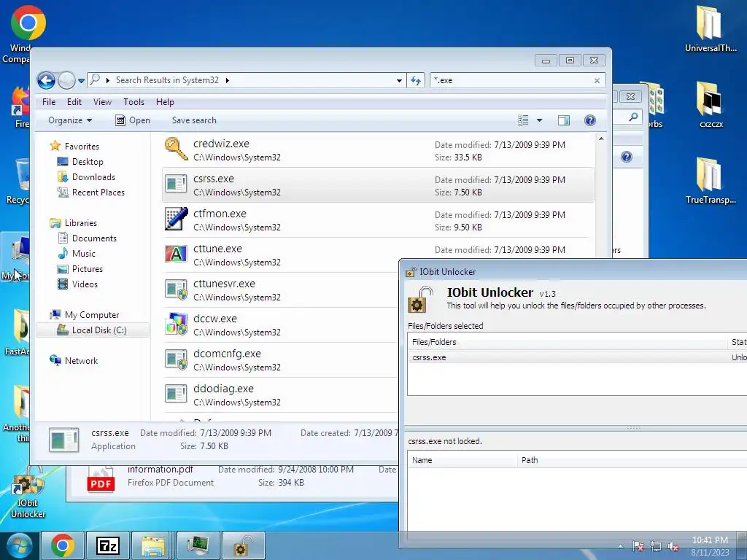This screenshot has height=560, width=747.
Task: Change view with the view icon
Action: pyautogui.click(x=523, y=120)
